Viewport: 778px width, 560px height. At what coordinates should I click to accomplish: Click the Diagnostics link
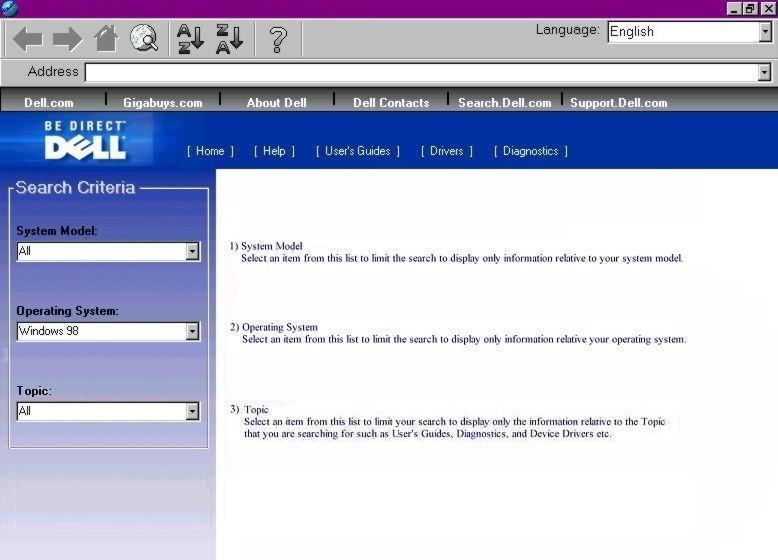tap(530, 151)
